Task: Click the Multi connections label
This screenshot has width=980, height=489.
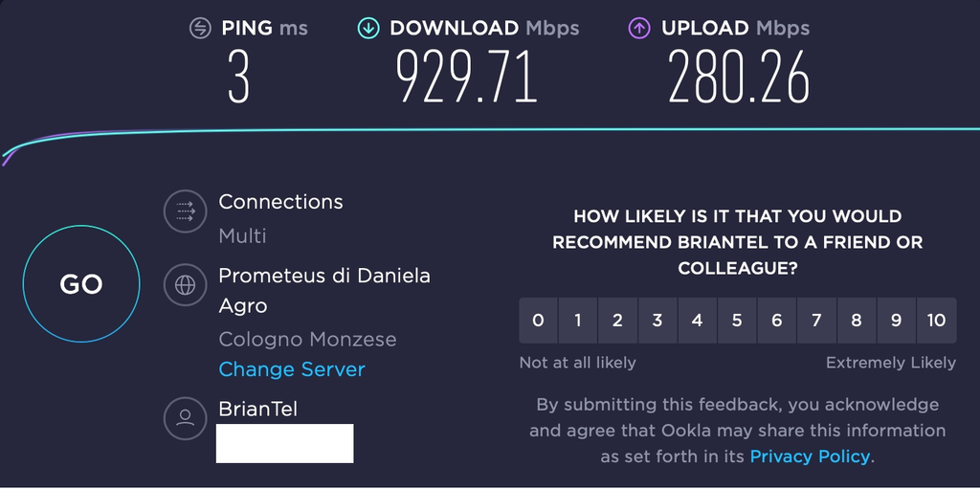Action: pos(242,235)
